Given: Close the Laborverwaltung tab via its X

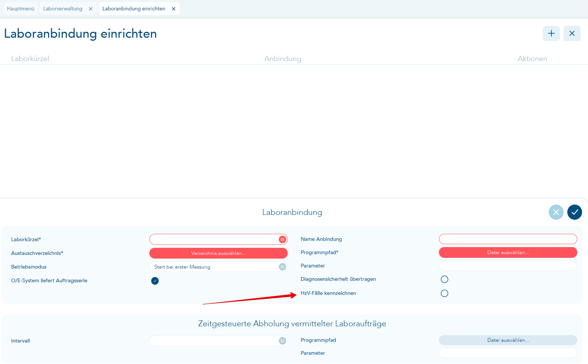Looking at the screenshot, I should pos(91,9).
